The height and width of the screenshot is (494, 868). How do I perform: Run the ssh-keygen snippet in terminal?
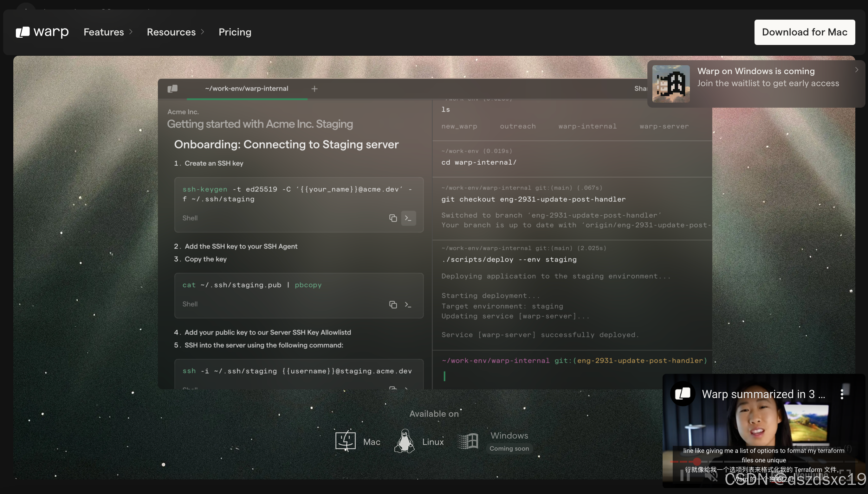tap(408, 218)
